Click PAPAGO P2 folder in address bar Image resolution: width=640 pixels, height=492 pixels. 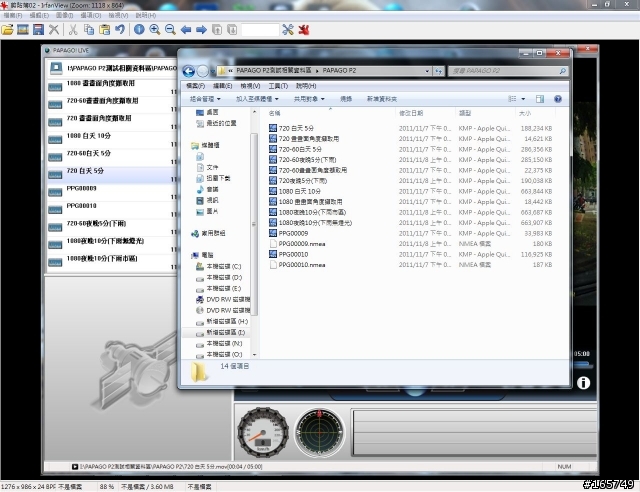pyautogui.click(x=339, y=71)
